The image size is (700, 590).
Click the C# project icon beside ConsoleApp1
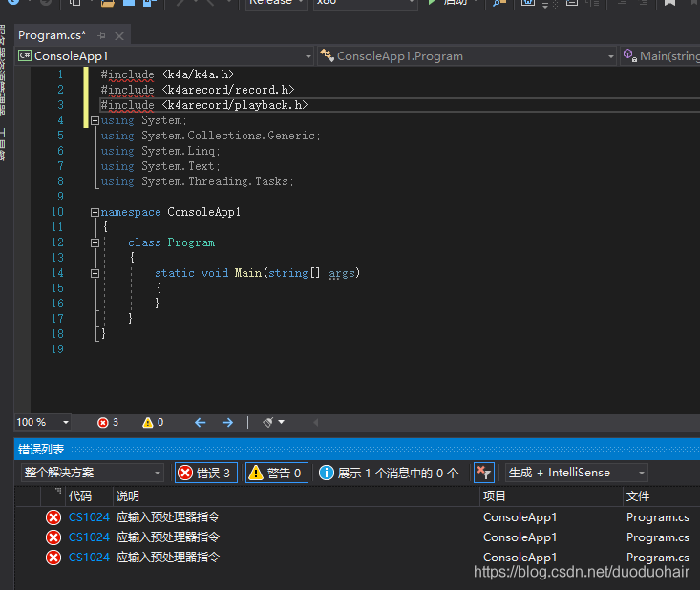tap(25, 55)
